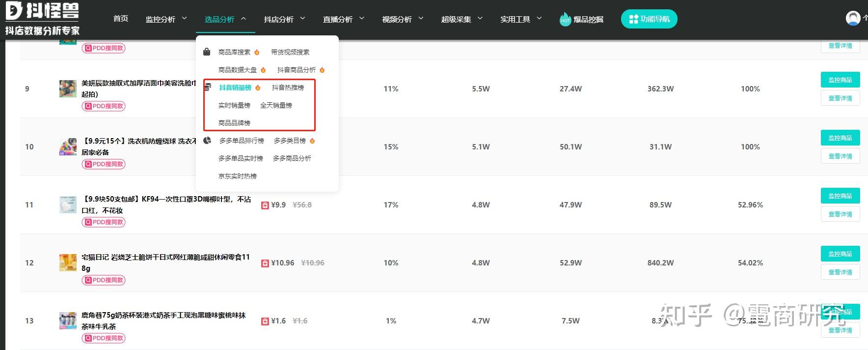Screen dimensions: 868x350
Task: Click PDD搜同款 under the 美妍辰 product
Action: coord(104,106)
